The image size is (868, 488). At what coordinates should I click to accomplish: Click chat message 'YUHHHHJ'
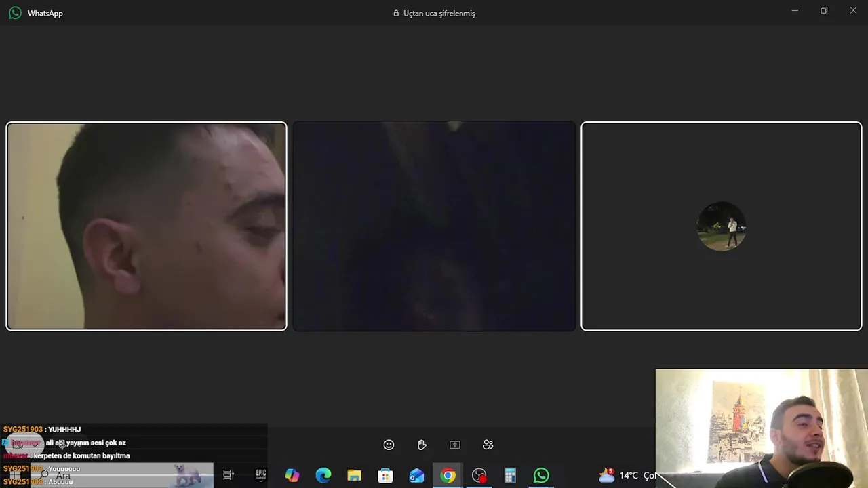(64, 430)
